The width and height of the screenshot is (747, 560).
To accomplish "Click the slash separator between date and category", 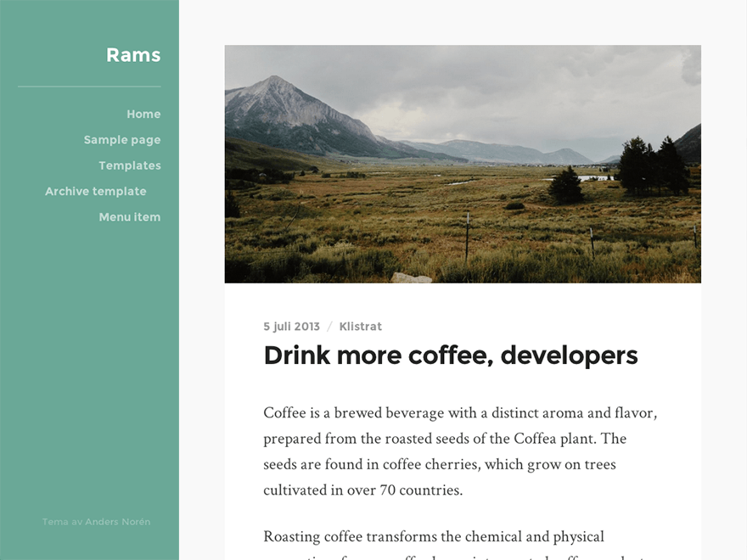I will point(329,326).
